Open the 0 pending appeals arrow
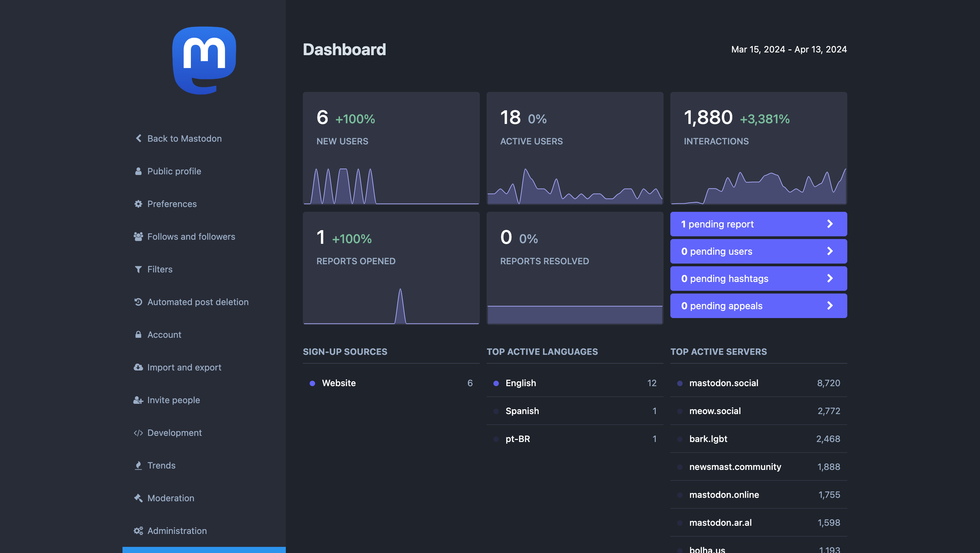The height and width of the screenshot is (553, 980). pos(830,306)
